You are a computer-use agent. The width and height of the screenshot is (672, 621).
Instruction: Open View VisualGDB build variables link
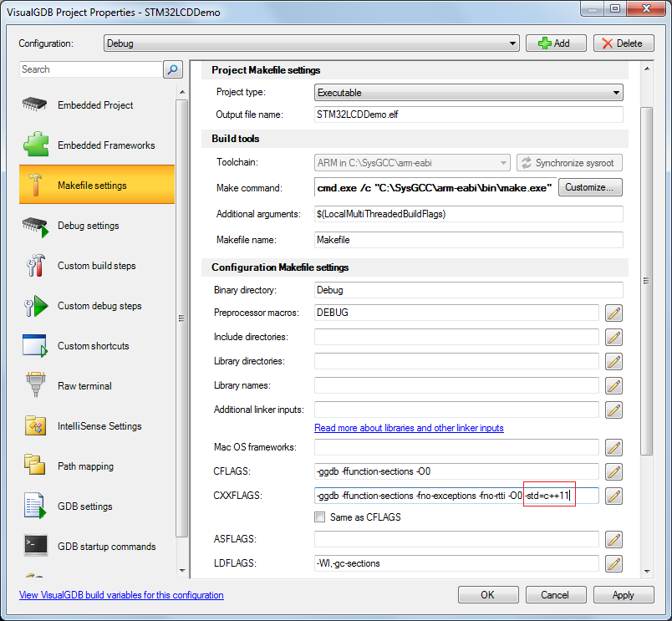(x=121, y=595)
